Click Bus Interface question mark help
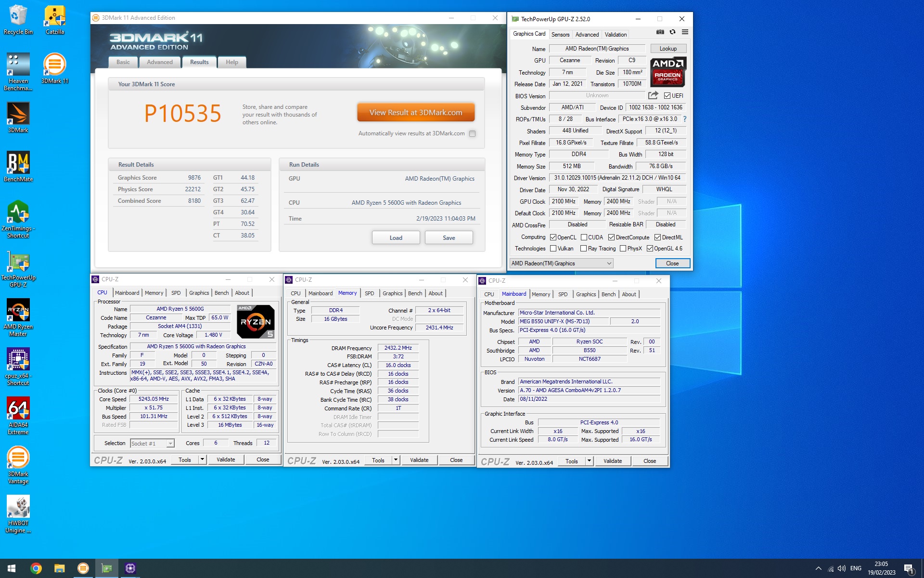 (x=684, y=119)
